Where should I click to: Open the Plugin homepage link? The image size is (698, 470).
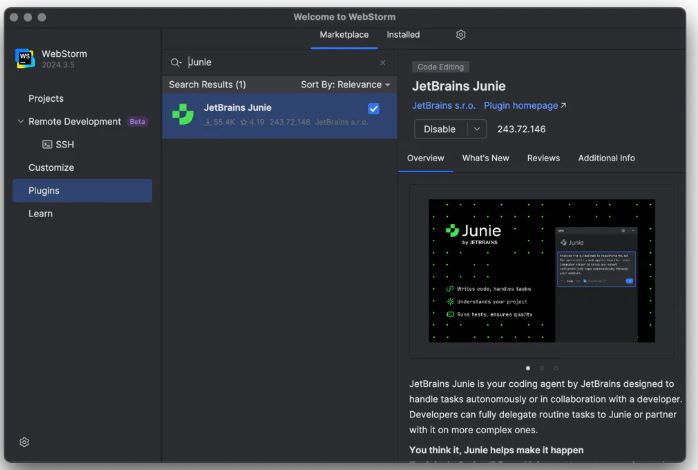[x=525, y=106]
